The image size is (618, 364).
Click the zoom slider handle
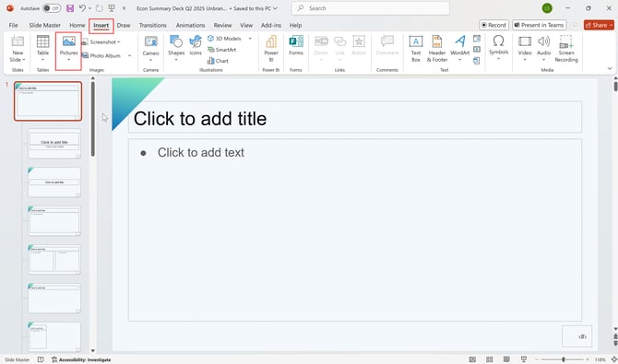[564, 359]
